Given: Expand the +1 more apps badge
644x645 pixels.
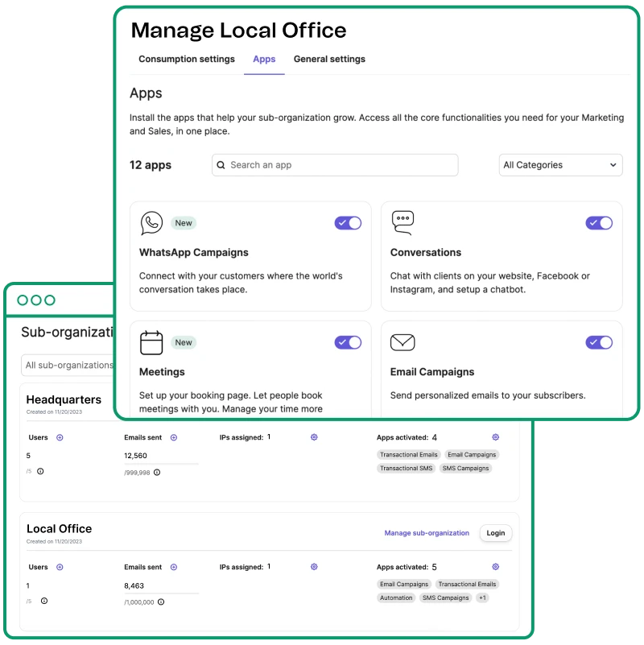Looking at the screenshot, I should (x=481, y=597).
